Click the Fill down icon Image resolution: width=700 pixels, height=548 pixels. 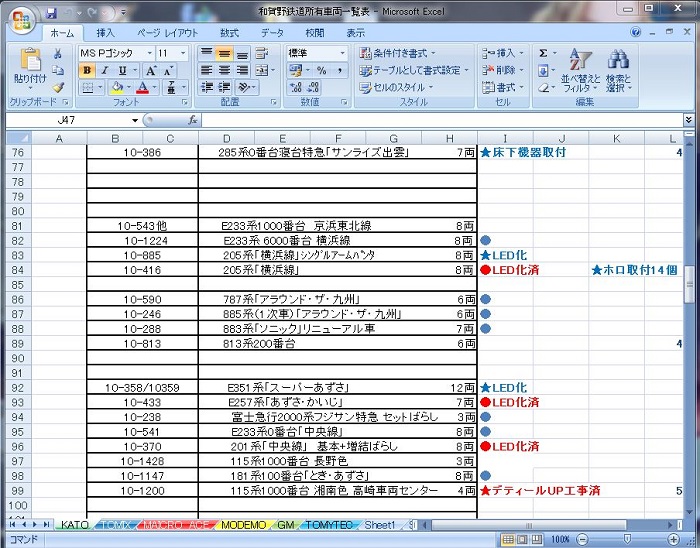click(x=543, y=71)
